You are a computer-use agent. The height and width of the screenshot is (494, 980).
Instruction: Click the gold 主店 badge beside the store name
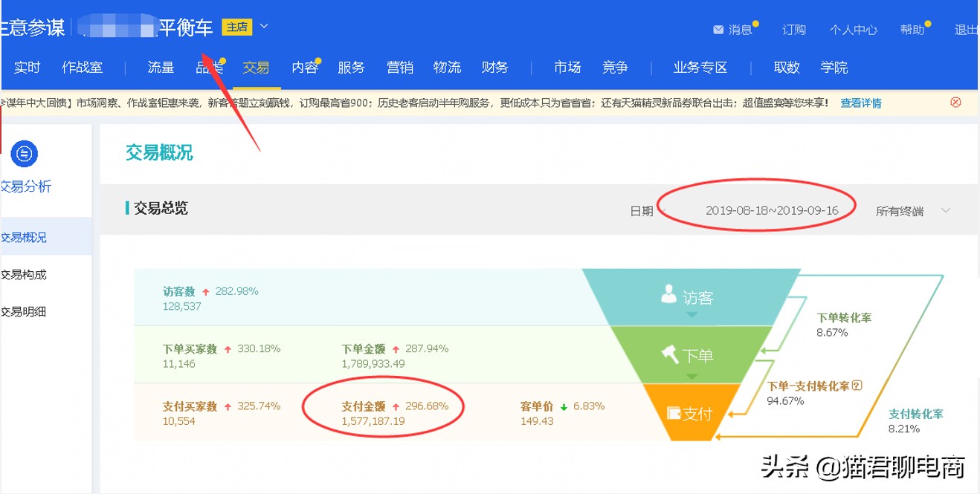coord(239,26)
